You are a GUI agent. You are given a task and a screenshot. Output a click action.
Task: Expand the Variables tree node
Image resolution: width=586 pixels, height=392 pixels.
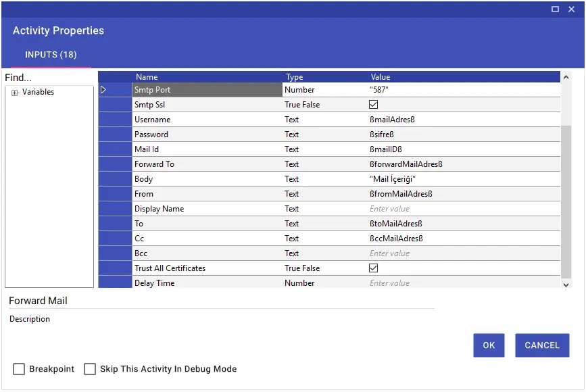tap(14, 93)
